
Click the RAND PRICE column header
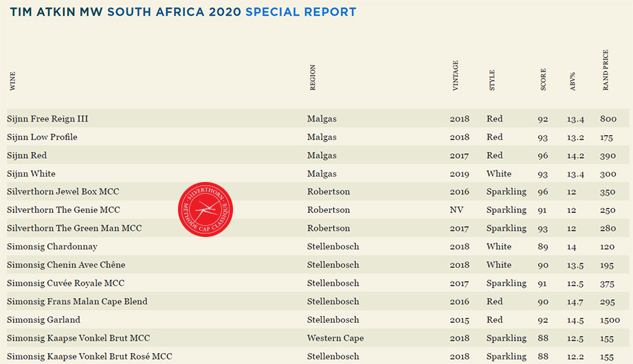coord(605,70)
